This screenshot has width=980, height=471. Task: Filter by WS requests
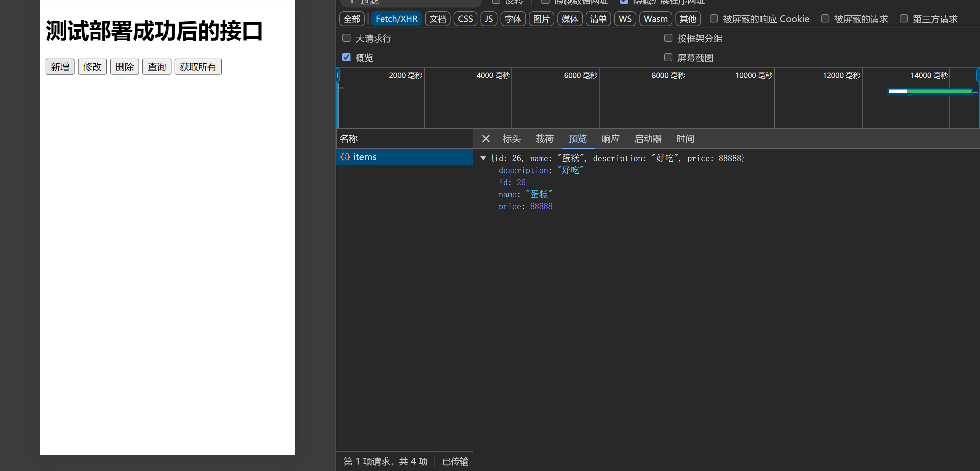[x=625, y=19]
